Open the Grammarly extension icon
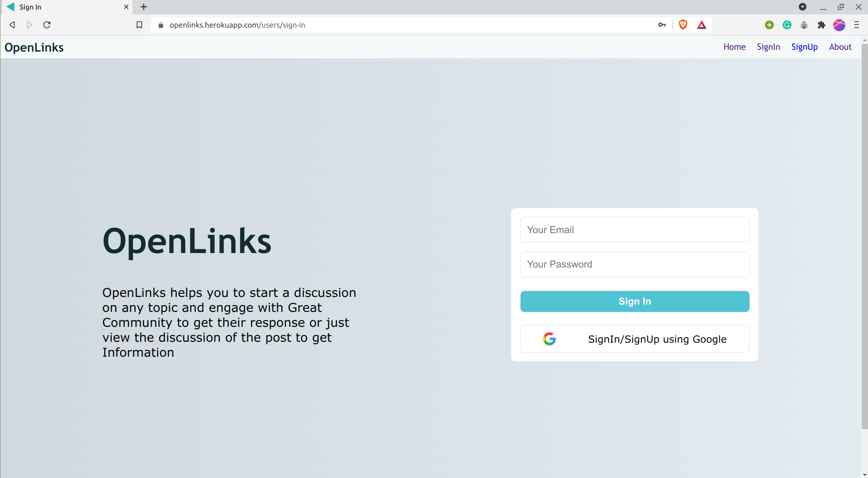This screenshot has width=868, height=478. pos(787,25)
